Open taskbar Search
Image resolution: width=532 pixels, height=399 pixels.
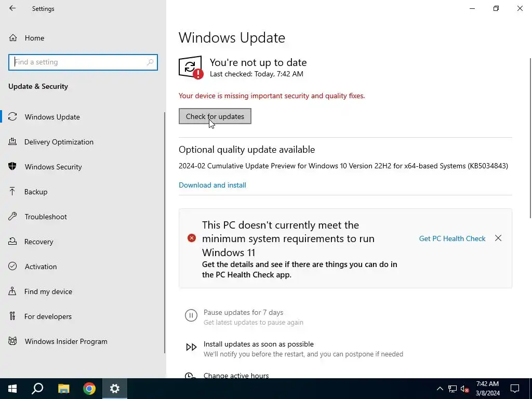(37, 389)
